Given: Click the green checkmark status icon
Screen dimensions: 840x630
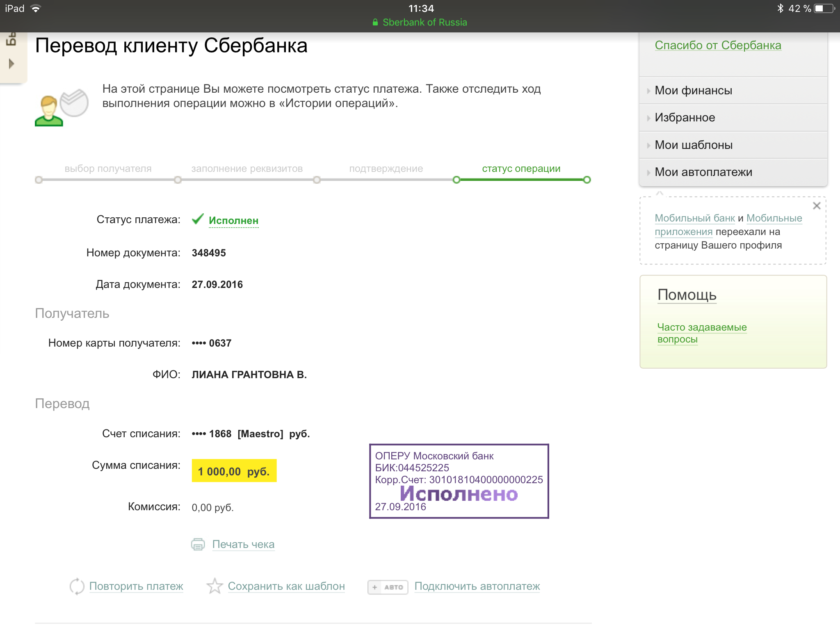Looking at the screenshot, I should [198, 219].
